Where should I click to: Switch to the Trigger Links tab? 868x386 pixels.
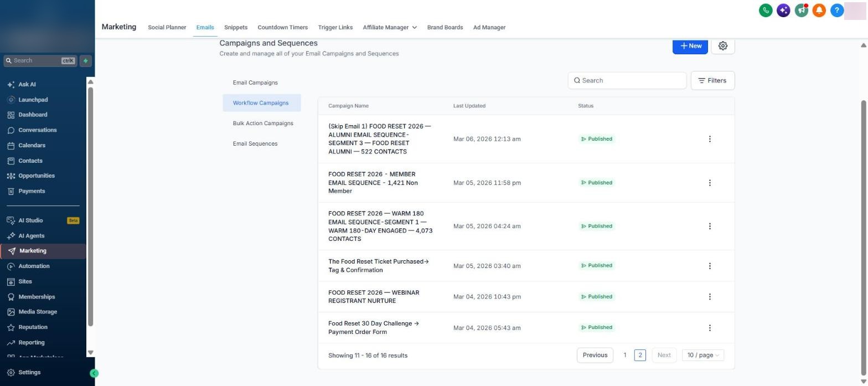click(335, 27)
